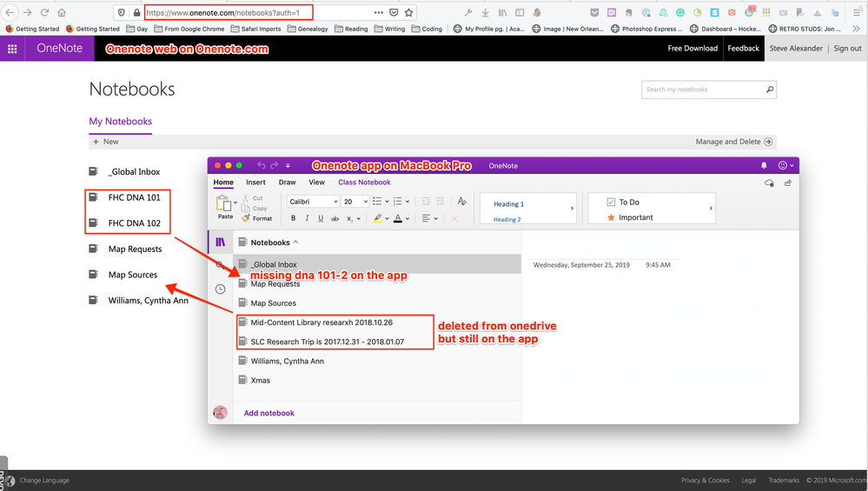The height and width of the screenshot is (491, 868).
Task: Switch to the View ribbon tab
Action: tap(316, 182)
